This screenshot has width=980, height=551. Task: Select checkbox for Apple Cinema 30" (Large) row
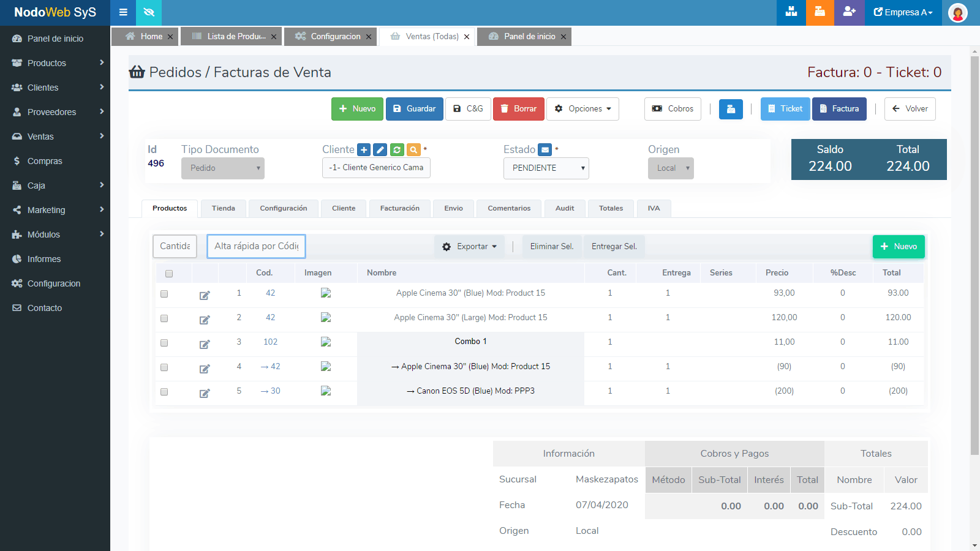(x=164, y=318)
